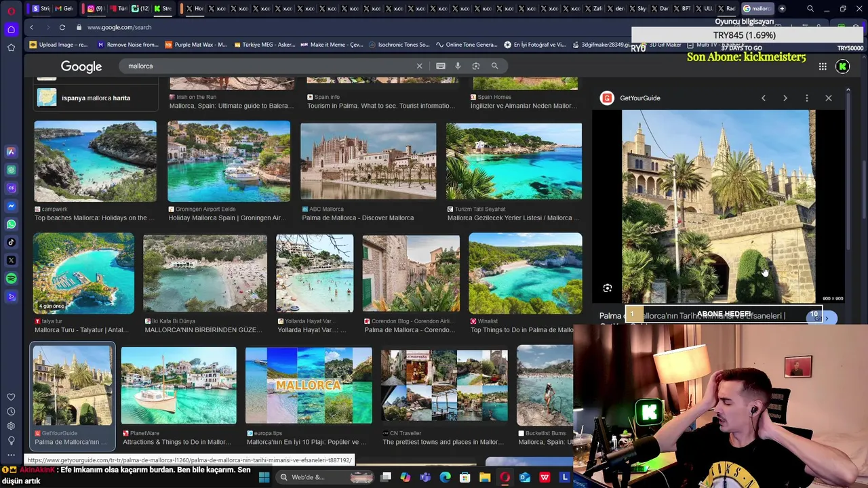Open 'Remove Noise from...' bookmark
This screenshot has height=488, width=868.
pyautogui.click(x=128, y=45)
